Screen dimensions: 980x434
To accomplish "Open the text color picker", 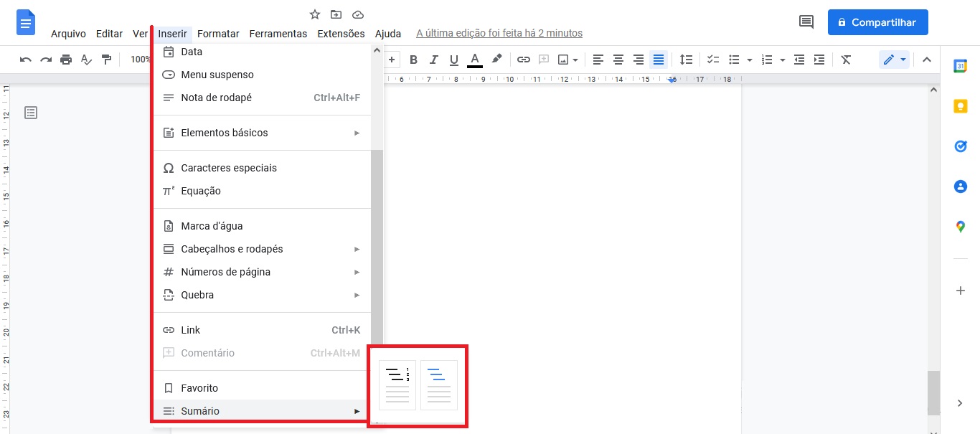I will [474, 60].
